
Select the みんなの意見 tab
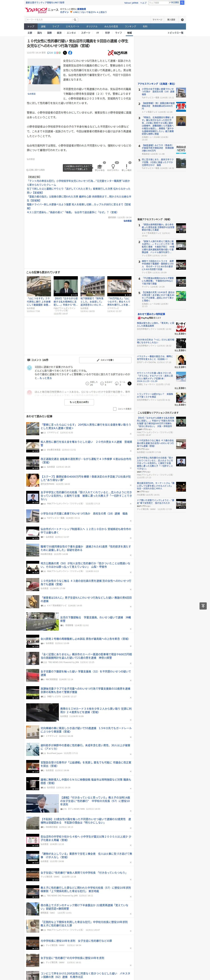pos(111,27)
